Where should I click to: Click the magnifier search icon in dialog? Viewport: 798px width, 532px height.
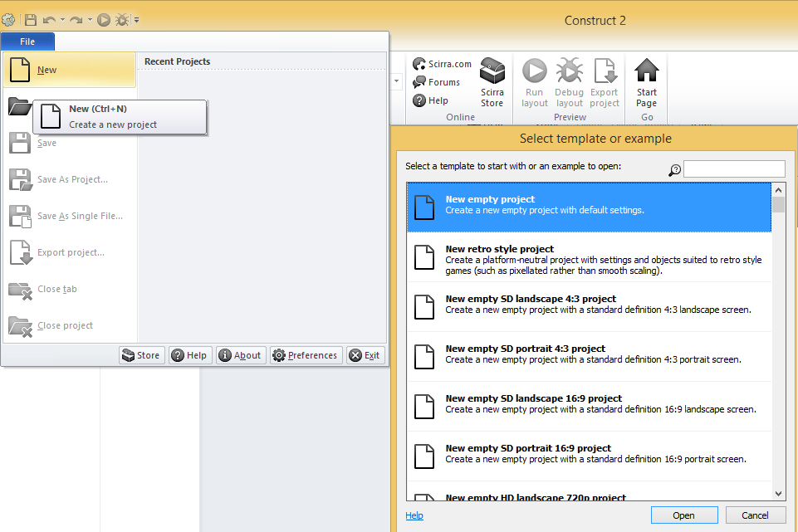click(674, 170)
